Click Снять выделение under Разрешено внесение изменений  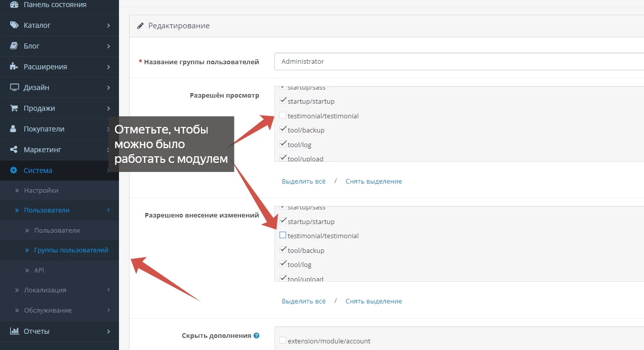coord(374,301)
